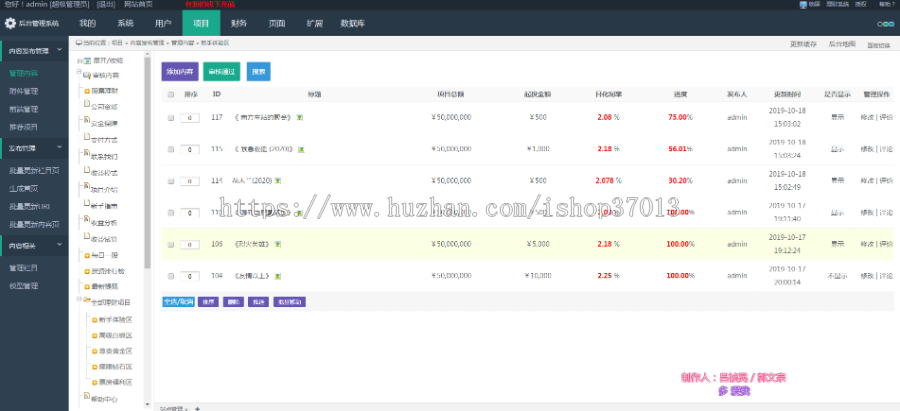Collapse the 审核内容 tree node

point(79,72)
